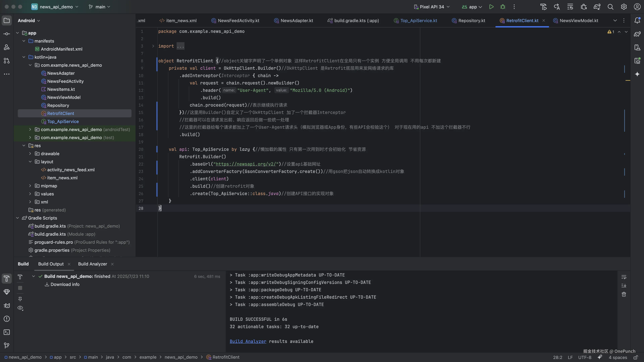Open Logcat tool window icon
This screenshot has width=644, height=362.
tap(7, 305)
